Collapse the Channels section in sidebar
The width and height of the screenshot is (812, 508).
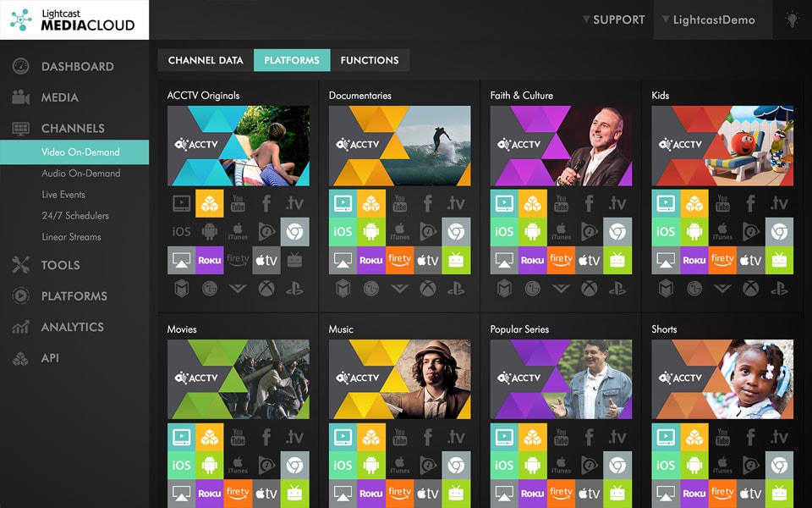click(74, 128)
